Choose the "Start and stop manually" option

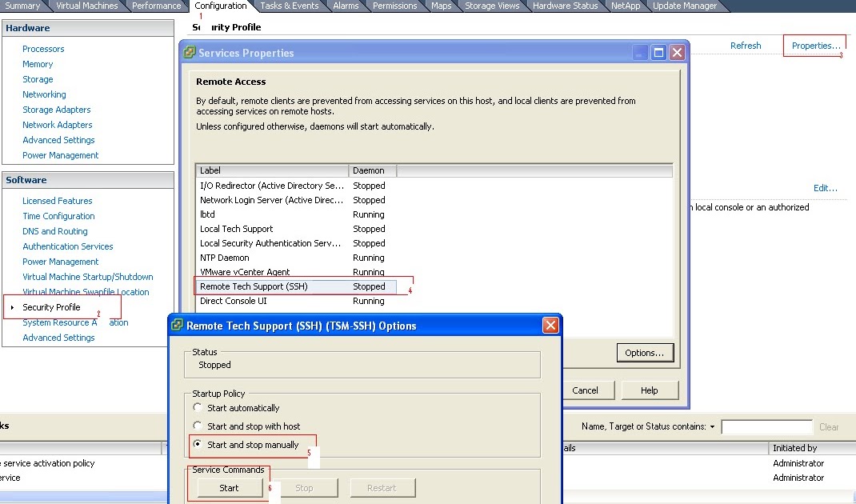197,443
